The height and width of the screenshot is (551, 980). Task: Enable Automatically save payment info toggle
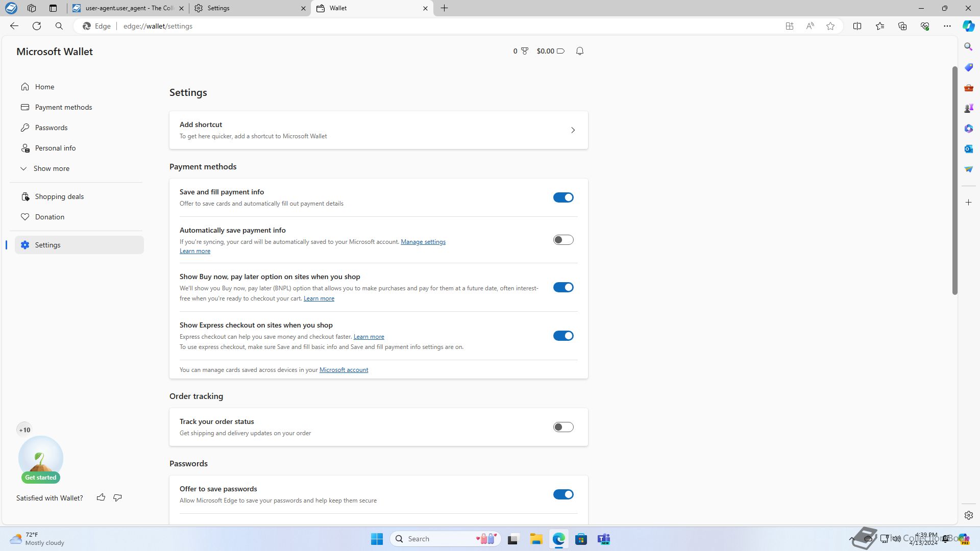(x=563, y=240)
